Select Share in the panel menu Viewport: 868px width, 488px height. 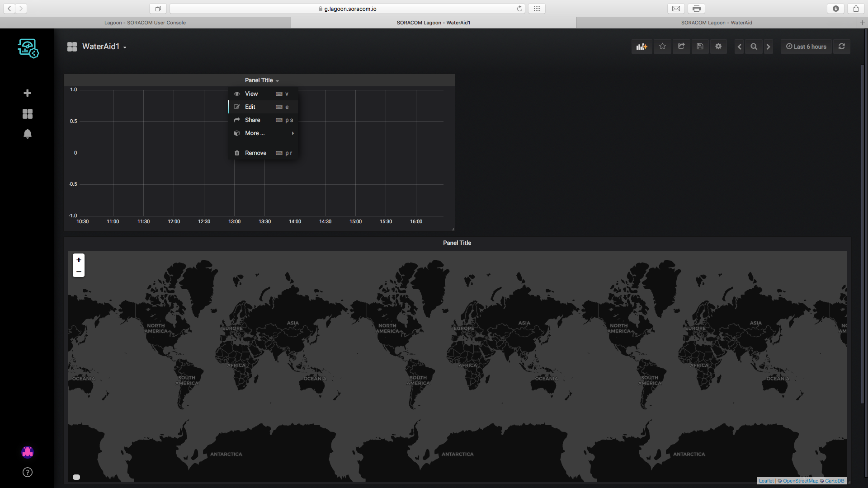[x=252, y=120]
